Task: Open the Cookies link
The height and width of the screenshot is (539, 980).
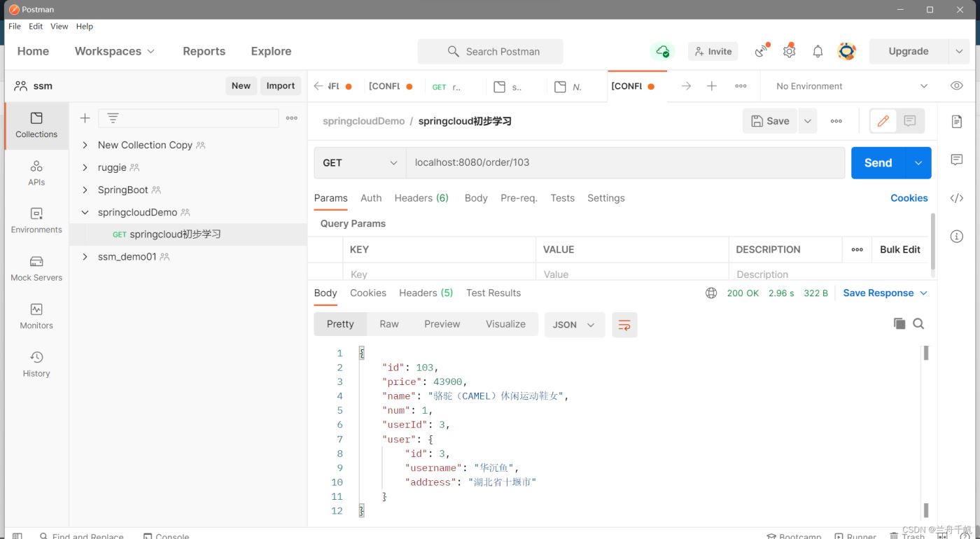Action: (x=909, y=198)
